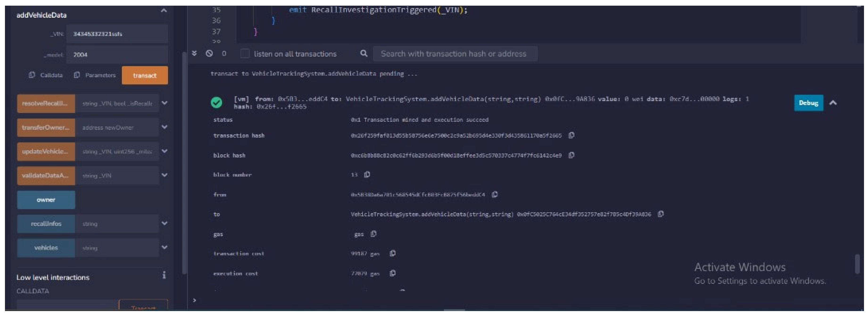Copy the block hash value
868x316 pixels.
tap(571, 155)
